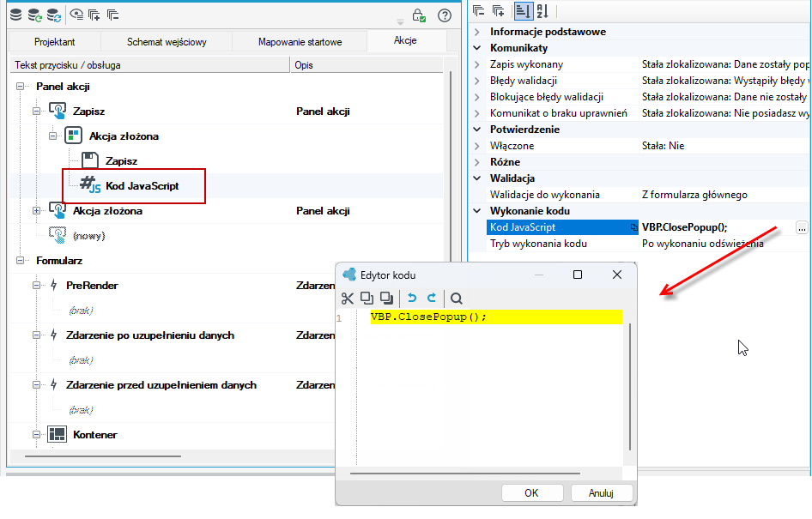Screen dimensions: 812x519
Task: Click the Zapisz button icon under Panel akcji
Action: point(58,111)
